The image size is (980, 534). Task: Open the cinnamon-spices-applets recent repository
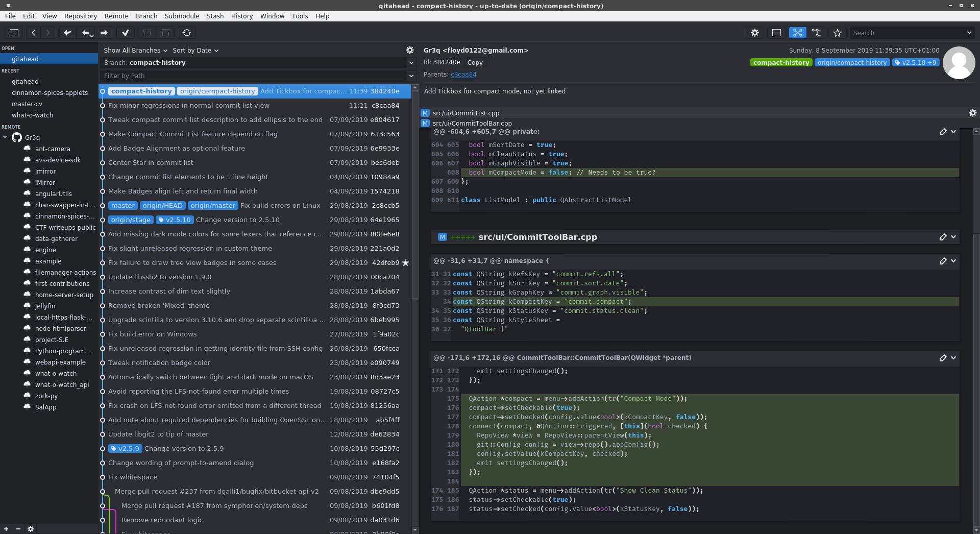click(50, 93)
